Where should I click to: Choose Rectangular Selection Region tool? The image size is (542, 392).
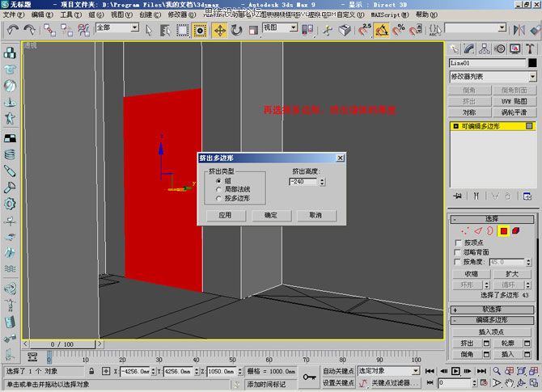182,31
